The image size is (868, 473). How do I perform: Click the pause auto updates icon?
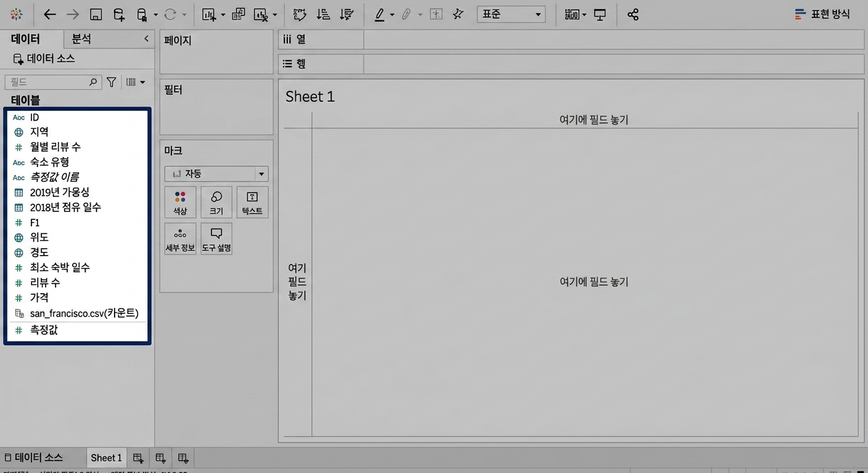(142, 14)
